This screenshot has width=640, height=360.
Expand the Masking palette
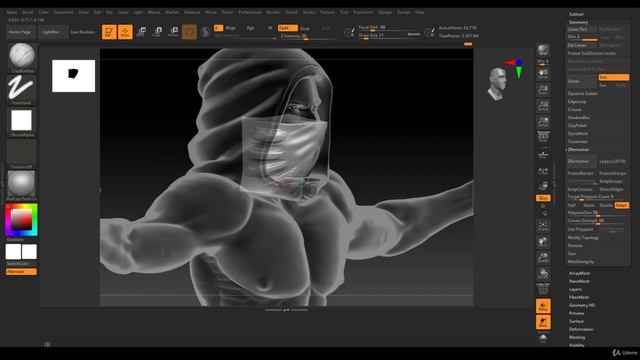(577, 338)
